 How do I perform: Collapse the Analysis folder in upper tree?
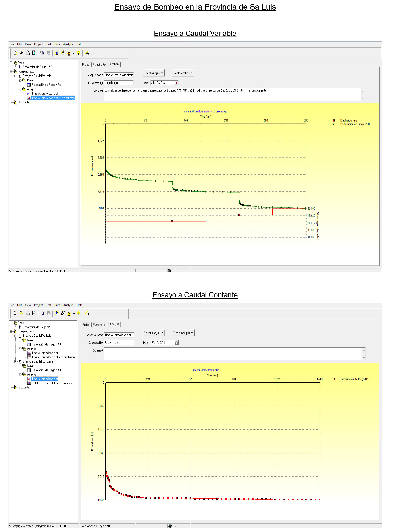[x=20, y=89]
